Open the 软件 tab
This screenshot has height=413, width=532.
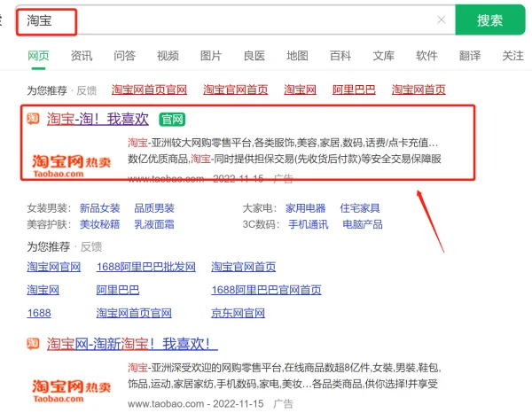click(426, 56)
